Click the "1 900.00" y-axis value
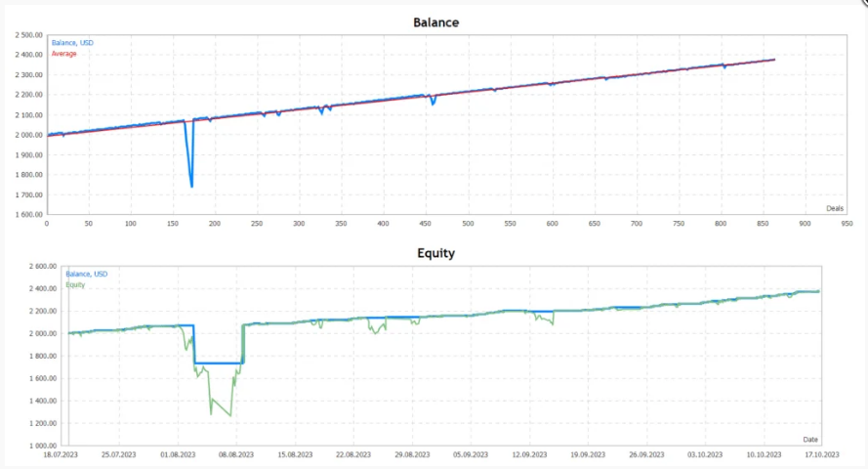This screenshot has width=868, height=469. point(29,155)
